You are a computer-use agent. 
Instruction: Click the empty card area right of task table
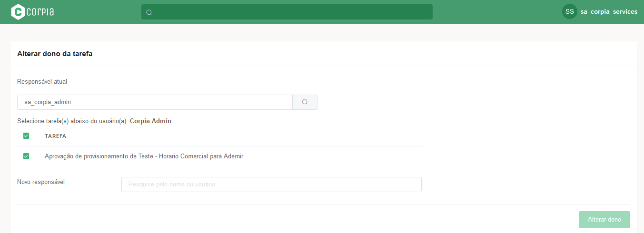click(524, 143)
